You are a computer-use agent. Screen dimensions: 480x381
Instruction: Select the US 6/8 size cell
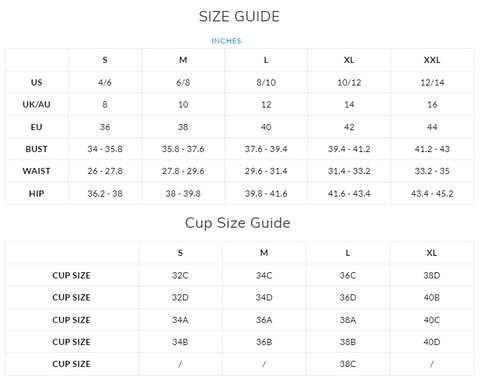183,82
